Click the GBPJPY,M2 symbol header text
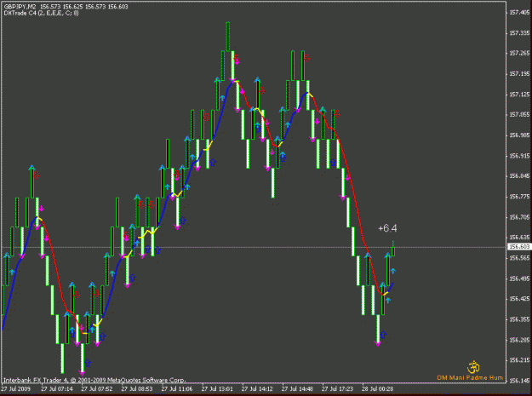Image resolution: width=532 pixels, height=396 pixels. click(20, 7)
